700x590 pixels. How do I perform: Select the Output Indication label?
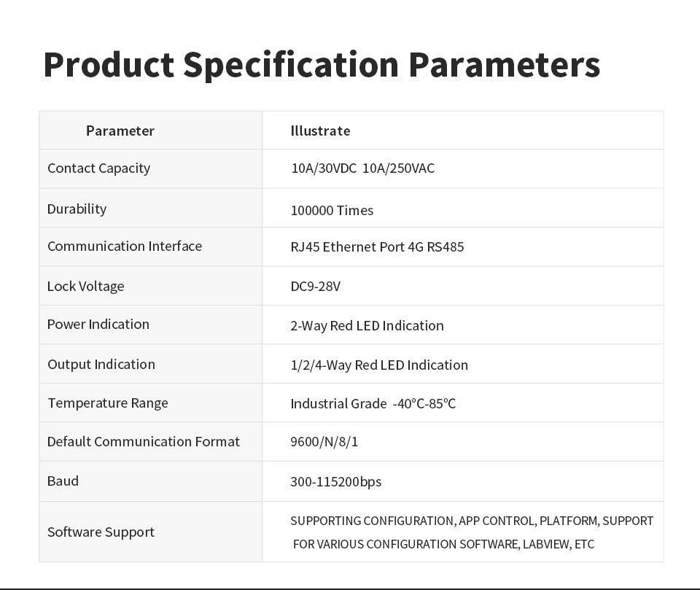pos(101,365)
